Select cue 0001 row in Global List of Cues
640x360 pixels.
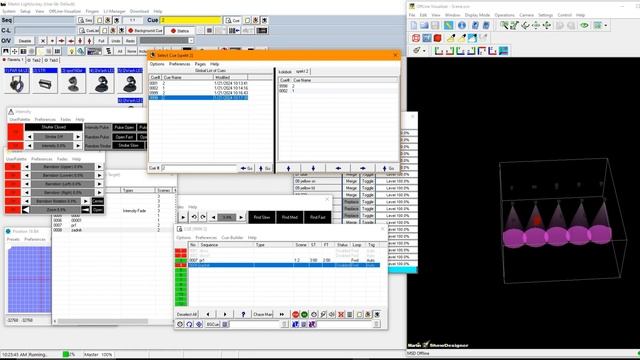(198, 83)
